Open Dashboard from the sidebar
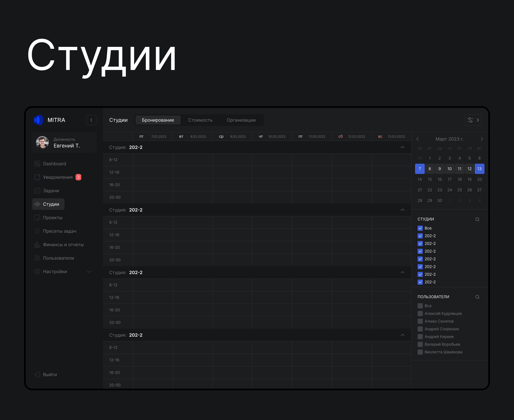This screenshot has width=514, height=420. (54, 164)
